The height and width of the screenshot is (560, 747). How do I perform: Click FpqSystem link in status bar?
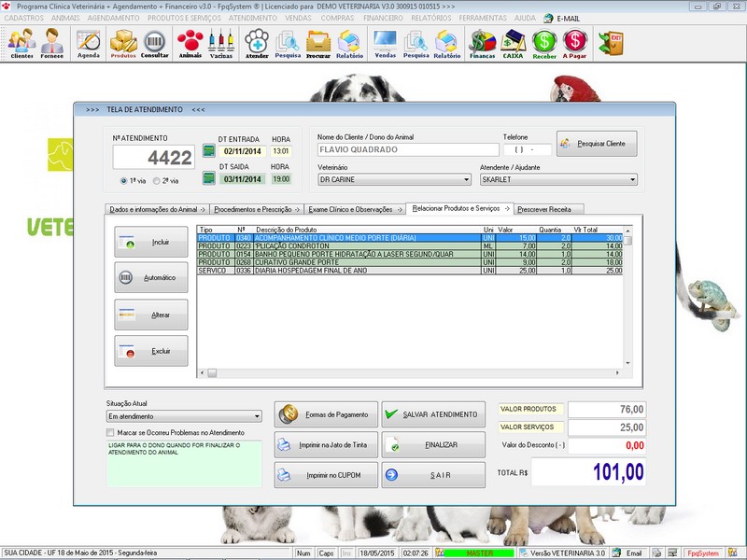coord(703,553)
